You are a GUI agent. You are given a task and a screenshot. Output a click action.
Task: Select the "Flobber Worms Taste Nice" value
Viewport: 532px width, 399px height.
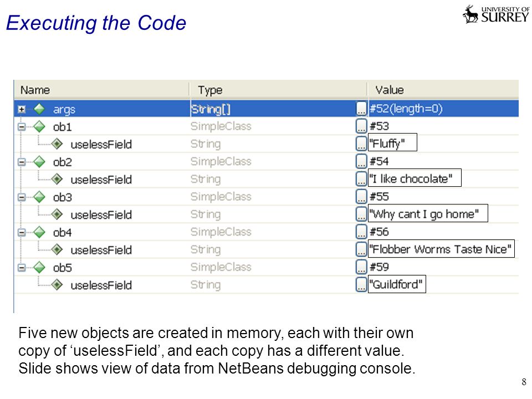[x=441, y=249]
